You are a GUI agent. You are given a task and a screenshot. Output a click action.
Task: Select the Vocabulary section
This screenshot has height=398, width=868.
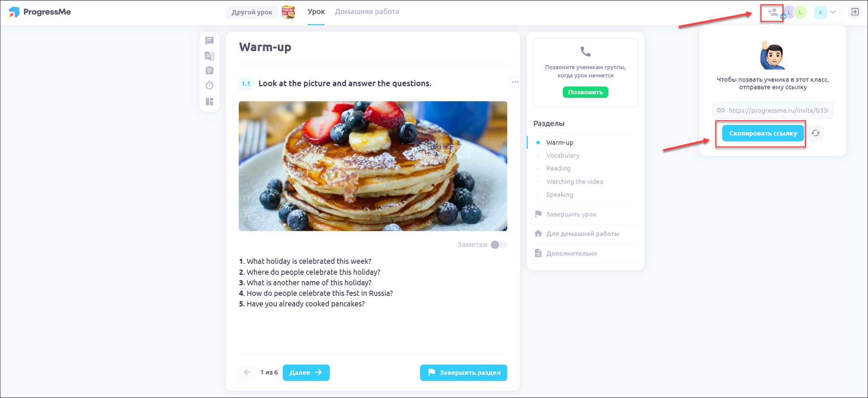point(562,155)
